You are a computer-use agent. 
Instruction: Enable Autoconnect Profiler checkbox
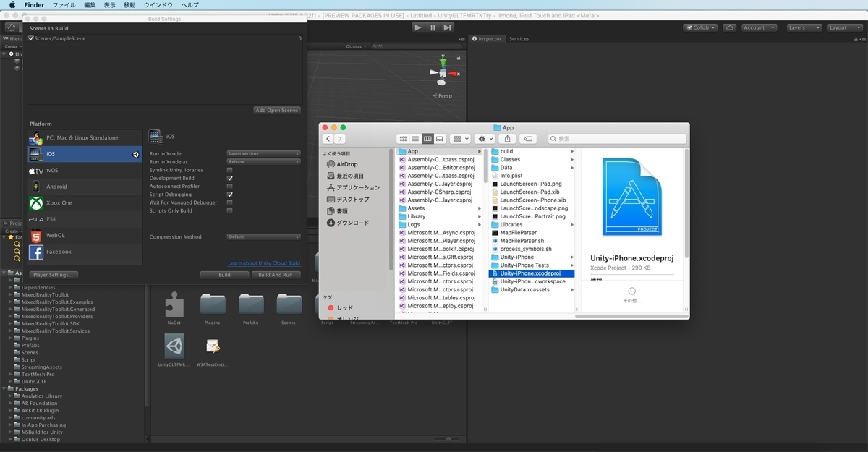230,186
